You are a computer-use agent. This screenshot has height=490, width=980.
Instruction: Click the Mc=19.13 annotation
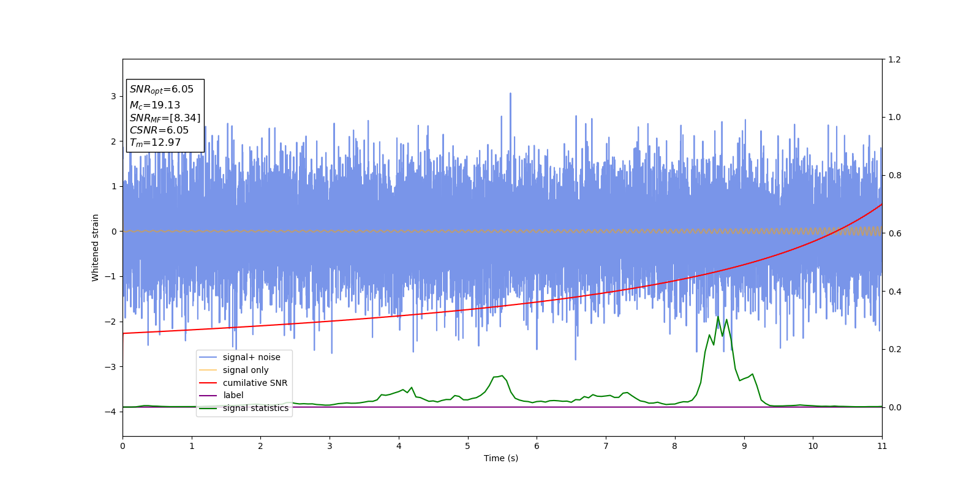tap(155, 105)
